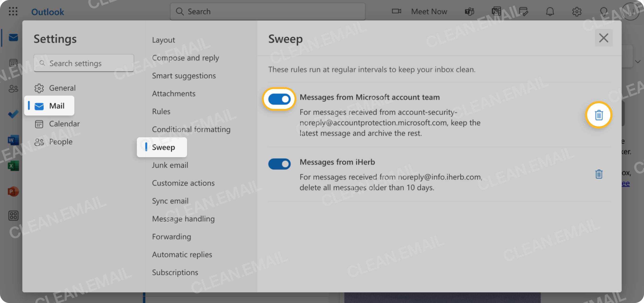The height and width of the screenshot is (303, 644).
Task: Toggle off Microsoft account team sweep rule
Action: [x=279, y=99]
